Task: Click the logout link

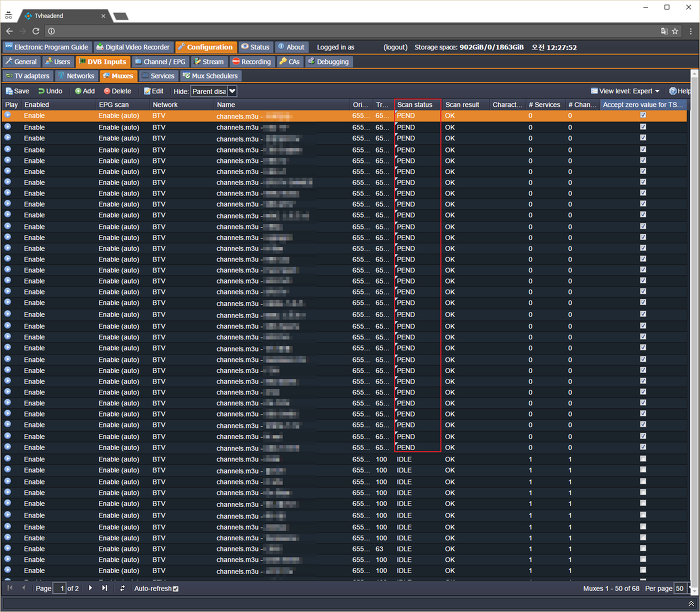Action: click(x=395, y=47)
